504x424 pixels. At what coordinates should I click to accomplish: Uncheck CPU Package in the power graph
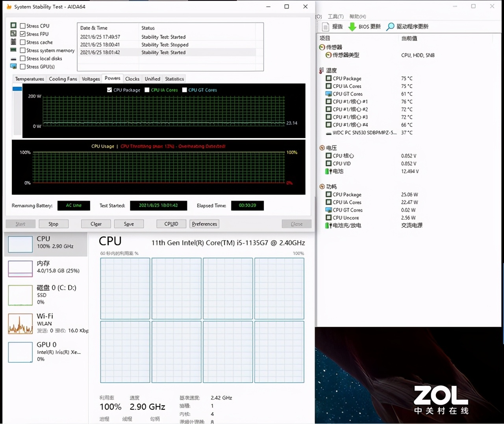(109, 90)
